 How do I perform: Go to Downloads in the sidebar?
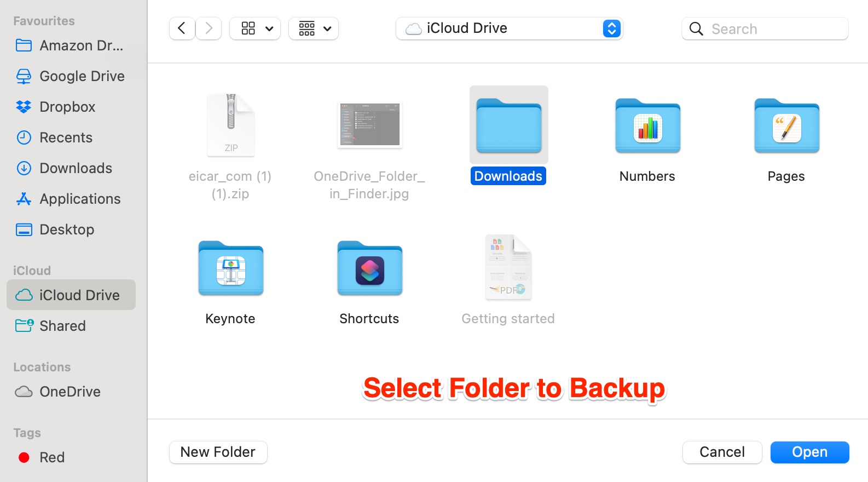[x=71, y=168]
